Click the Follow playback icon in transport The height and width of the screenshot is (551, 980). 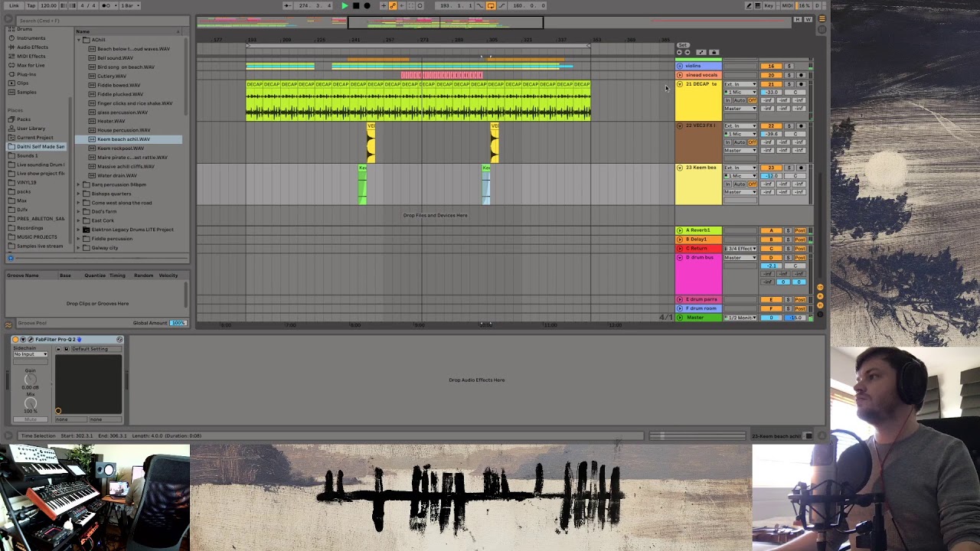pos(287,5)
